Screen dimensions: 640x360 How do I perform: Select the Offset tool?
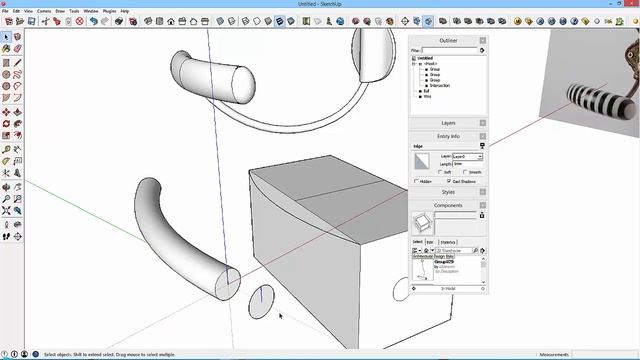(x=17, y=135)
